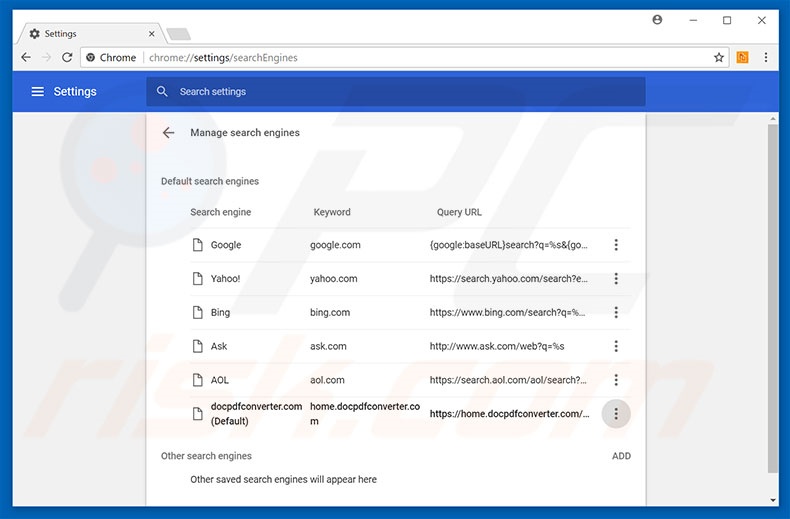Click the scrollbar down arrow

click(x=773, y=500)
